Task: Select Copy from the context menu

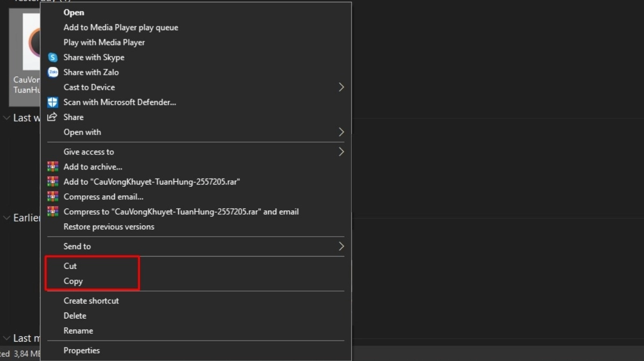Action: [x=195, y=281]
